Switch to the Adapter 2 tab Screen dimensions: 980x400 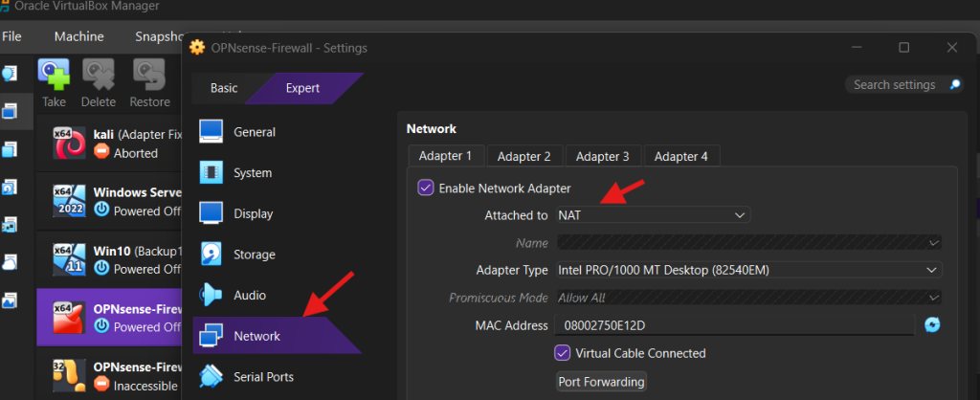point(523,156)
